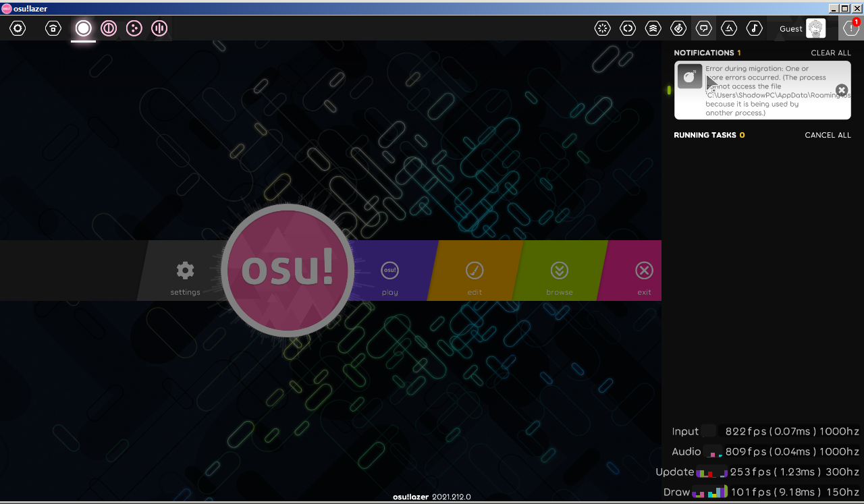Open the rankings icon with stacked chevrons
864x504 pixels.
tap(653, 28)
